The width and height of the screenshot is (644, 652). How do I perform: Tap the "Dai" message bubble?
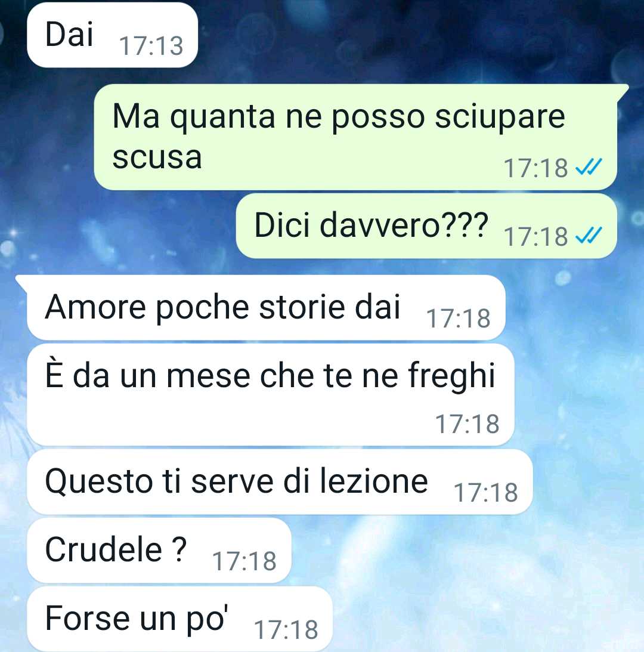point(112,35)
